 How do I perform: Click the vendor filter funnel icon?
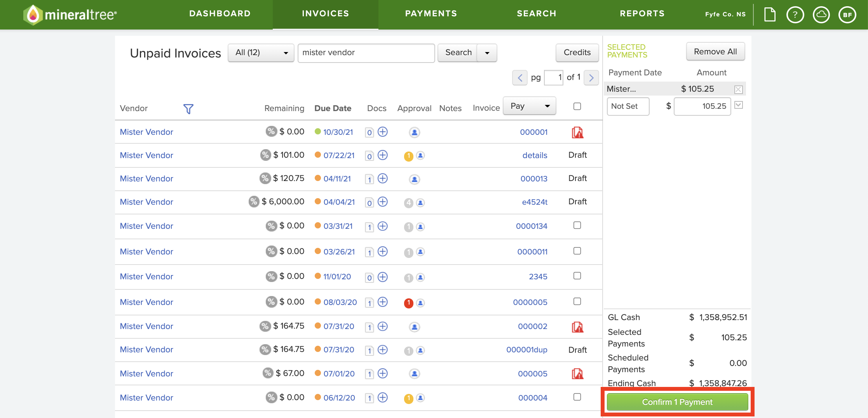point(188,109)
